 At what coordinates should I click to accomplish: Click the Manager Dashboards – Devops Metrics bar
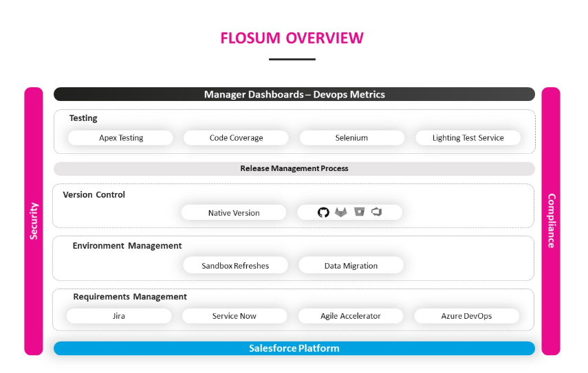pyautogui.click(x=294, y=94)
